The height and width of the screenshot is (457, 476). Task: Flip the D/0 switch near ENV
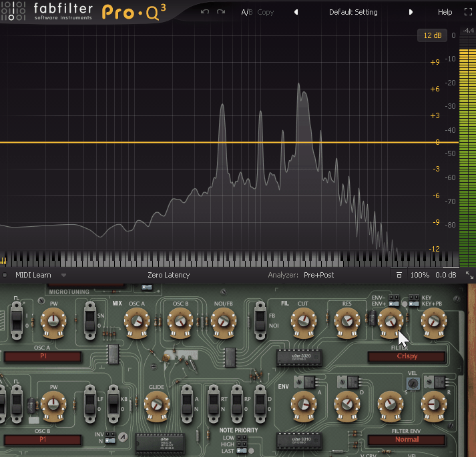coord(260,404)
